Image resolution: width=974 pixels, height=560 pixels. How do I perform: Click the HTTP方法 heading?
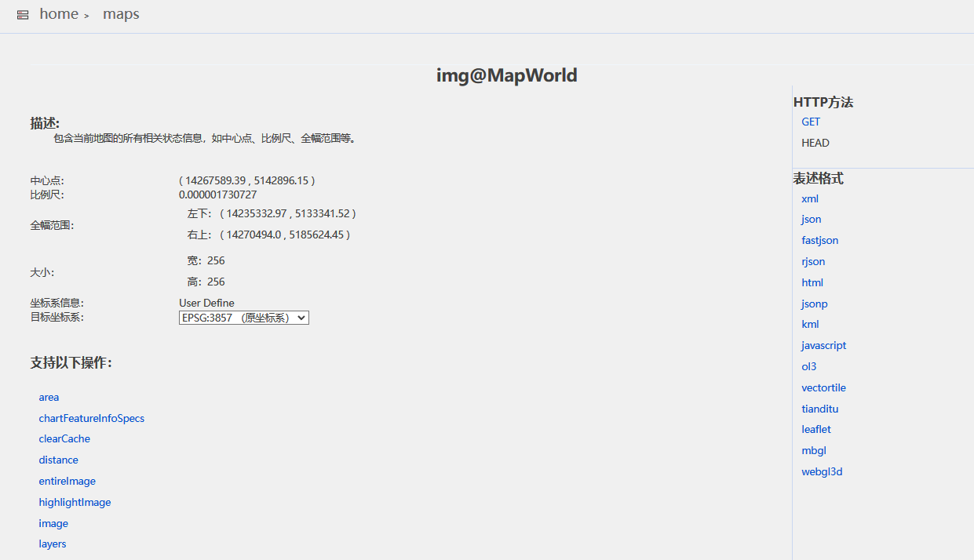(x=823, y=102)
